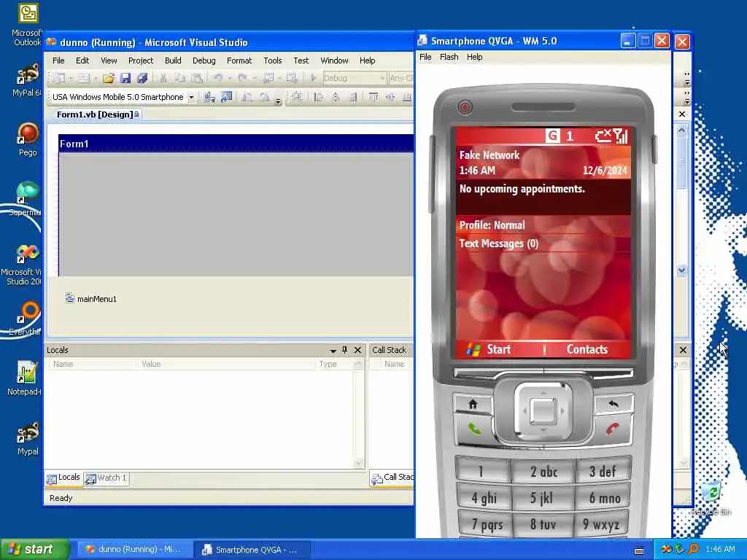Switch to the Watch 1 tab
The image size is (747, 560).
click(x=106, y=478)
